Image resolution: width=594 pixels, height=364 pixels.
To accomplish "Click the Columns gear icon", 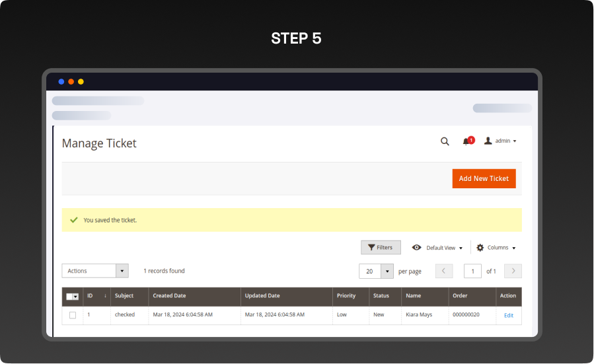I will coord(480,248).
